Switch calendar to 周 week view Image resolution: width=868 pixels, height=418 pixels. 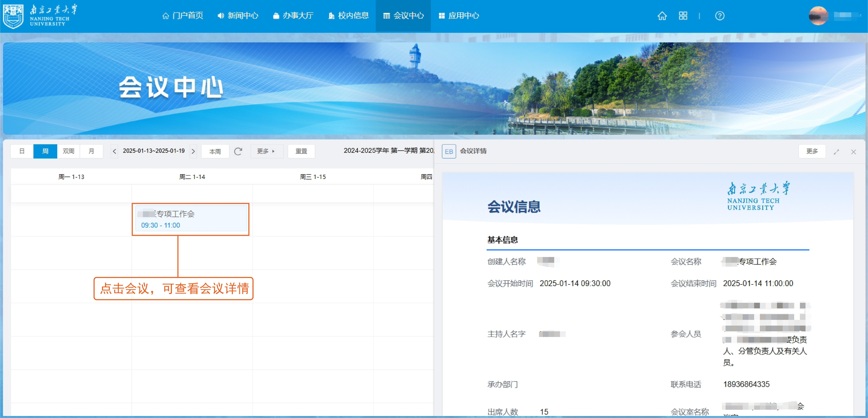(x=45, y=151)
